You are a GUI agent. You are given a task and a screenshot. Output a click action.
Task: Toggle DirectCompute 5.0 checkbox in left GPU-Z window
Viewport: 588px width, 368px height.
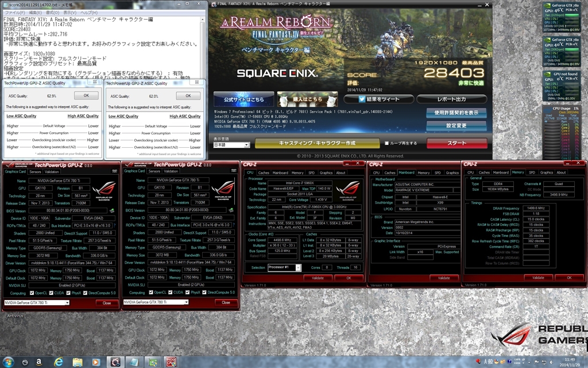[x=85, y=293]
